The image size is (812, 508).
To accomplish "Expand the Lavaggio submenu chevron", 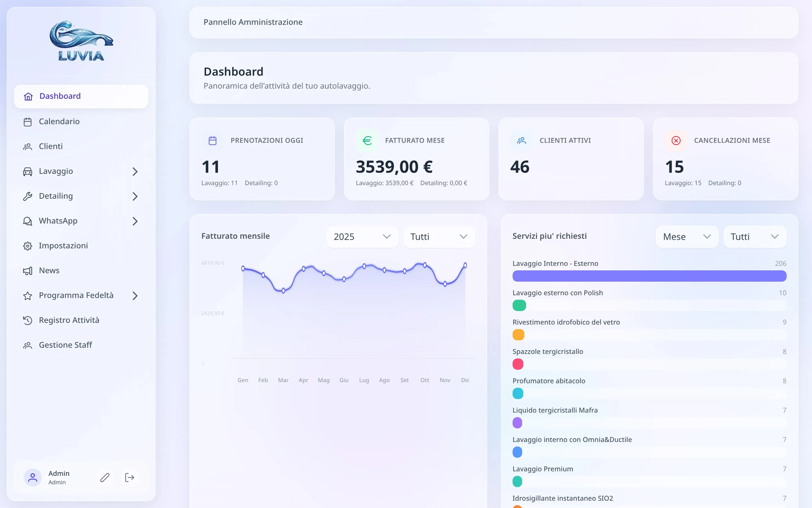I will coord(135,172).
